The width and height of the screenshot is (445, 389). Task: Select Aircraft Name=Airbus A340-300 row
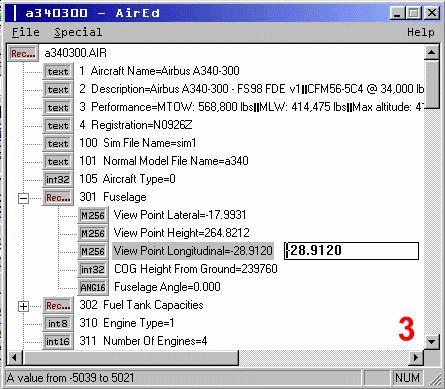click(159, 71)
